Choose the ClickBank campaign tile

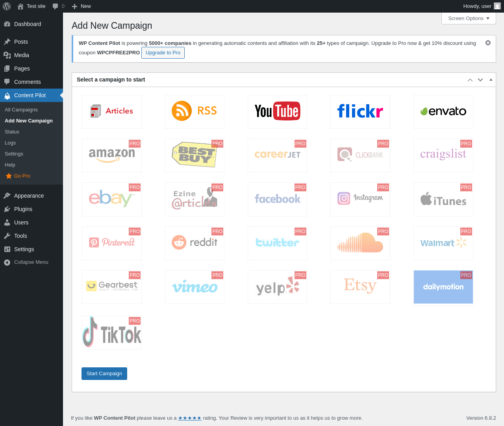point(360,156)
